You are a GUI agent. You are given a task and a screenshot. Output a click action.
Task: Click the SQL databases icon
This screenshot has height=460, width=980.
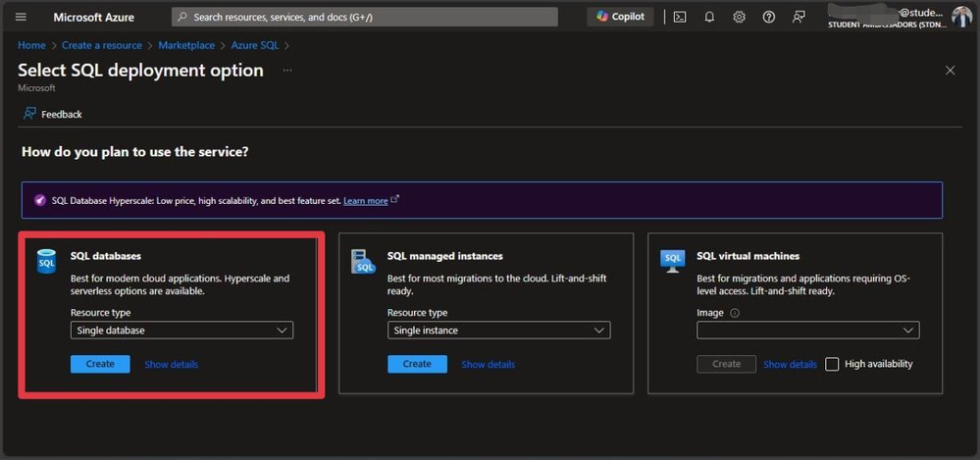47,262
